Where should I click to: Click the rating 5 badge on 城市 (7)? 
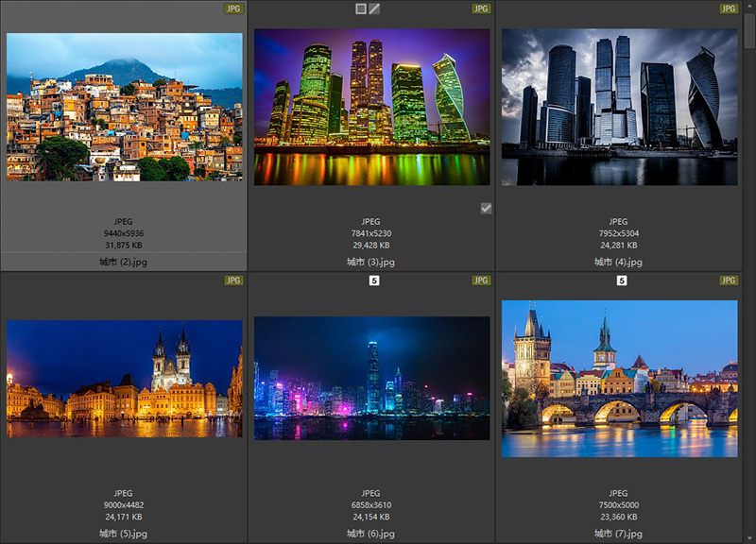point(622,280)
